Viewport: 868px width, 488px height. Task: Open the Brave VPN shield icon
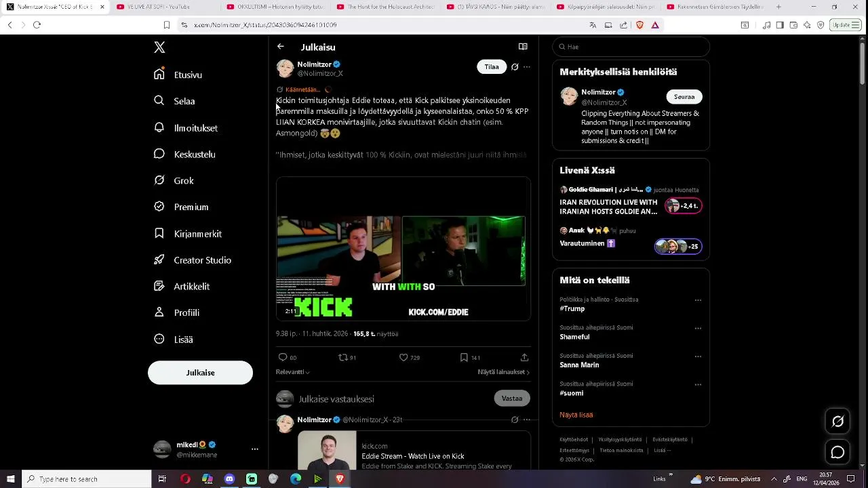coord(821,25)
